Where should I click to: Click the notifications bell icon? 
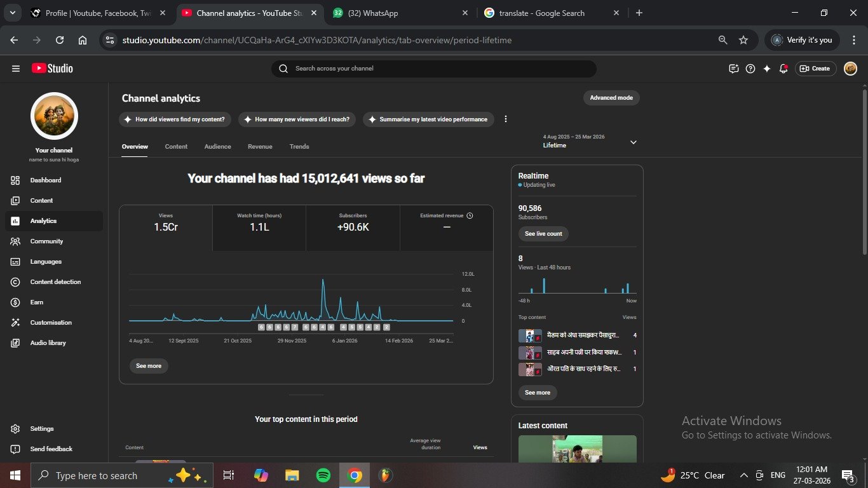click(783, 69)
